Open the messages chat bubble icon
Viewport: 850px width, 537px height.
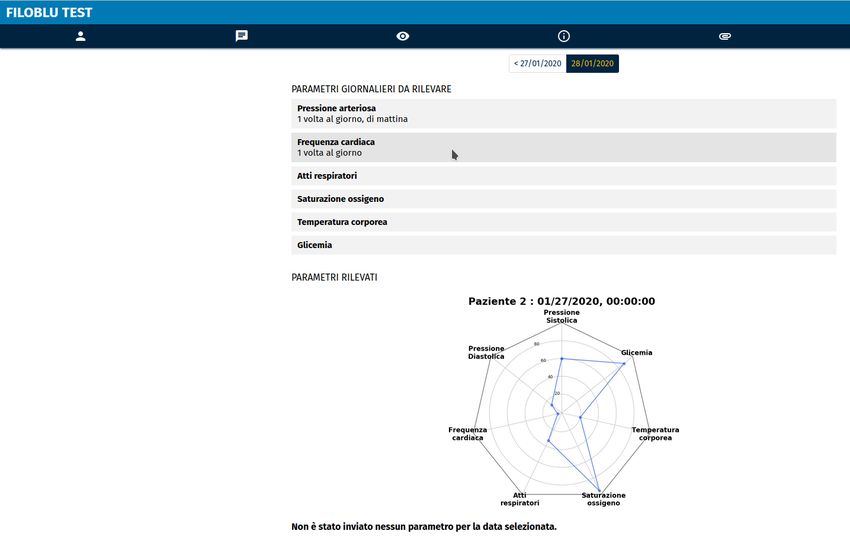coord(241,36)
